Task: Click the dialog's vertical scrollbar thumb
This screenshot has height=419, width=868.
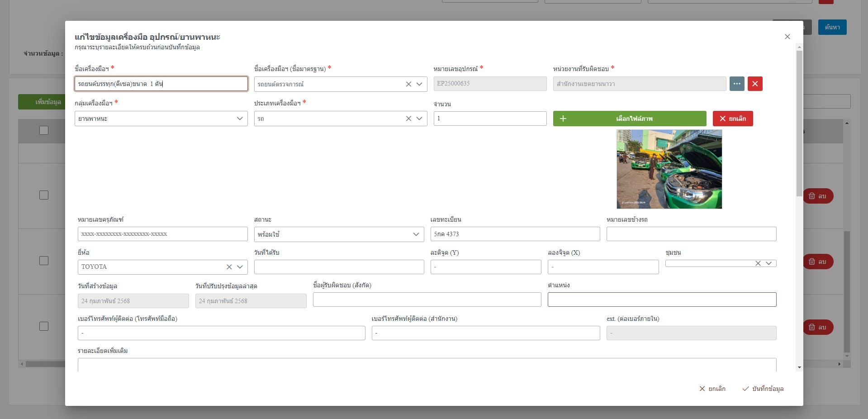Action: (x=799, y=123)
